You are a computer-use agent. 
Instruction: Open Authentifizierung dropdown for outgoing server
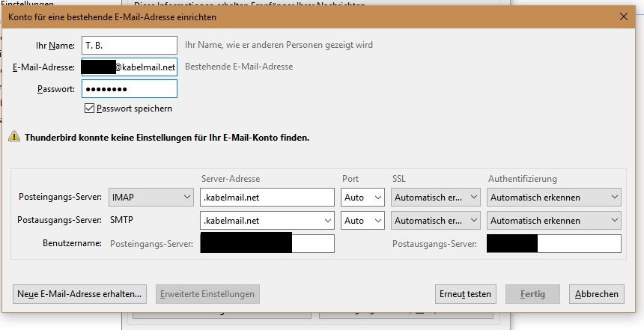[x=553, y=221]
